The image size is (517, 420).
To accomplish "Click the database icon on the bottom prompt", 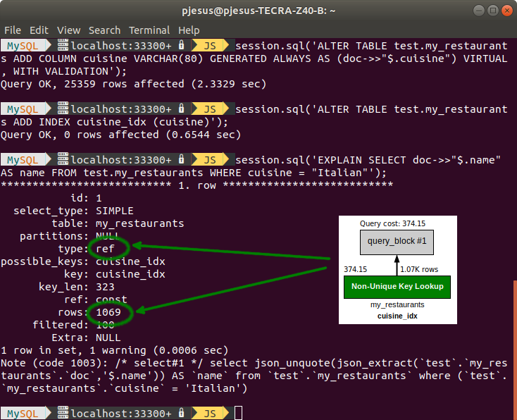I will (x=63, y=413).
